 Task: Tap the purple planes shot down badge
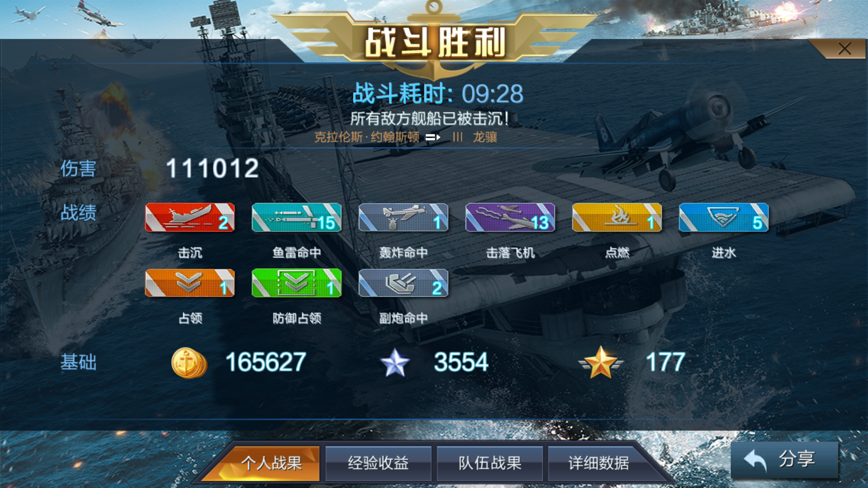510,217
